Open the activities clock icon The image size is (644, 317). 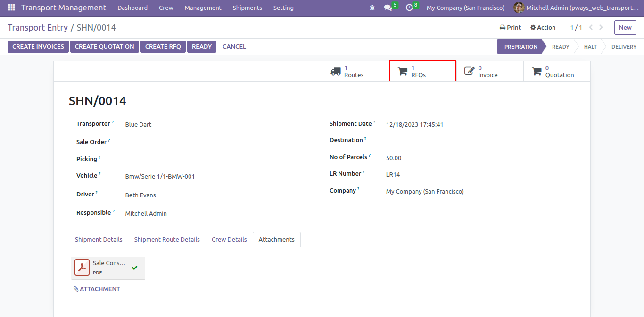[x=409, y=8]
